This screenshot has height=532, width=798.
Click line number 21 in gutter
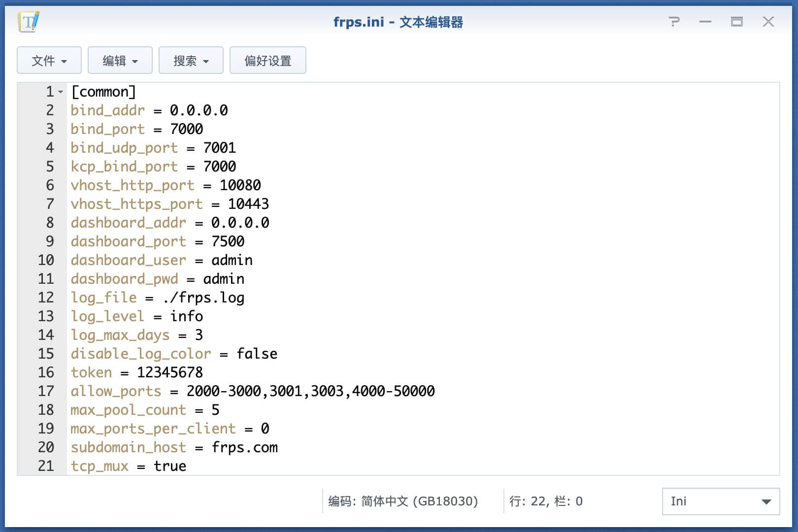coord(46,466)
